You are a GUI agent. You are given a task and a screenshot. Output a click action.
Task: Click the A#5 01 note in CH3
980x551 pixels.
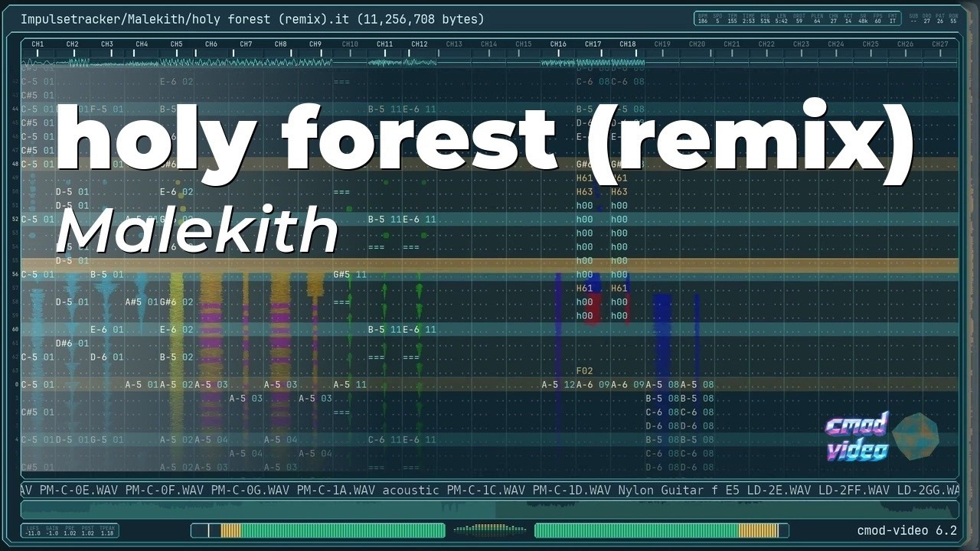pyautogui.click(x=142, y=302)
